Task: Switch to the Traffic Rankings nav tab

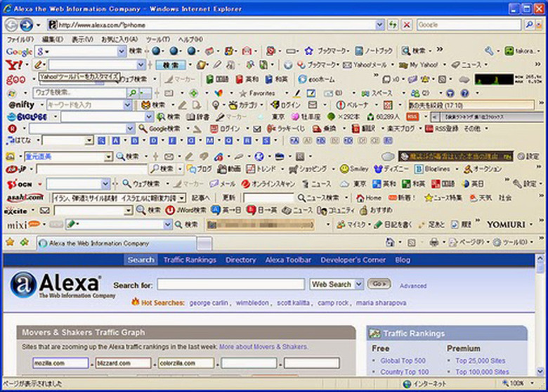Action: (x=190, y=260)
